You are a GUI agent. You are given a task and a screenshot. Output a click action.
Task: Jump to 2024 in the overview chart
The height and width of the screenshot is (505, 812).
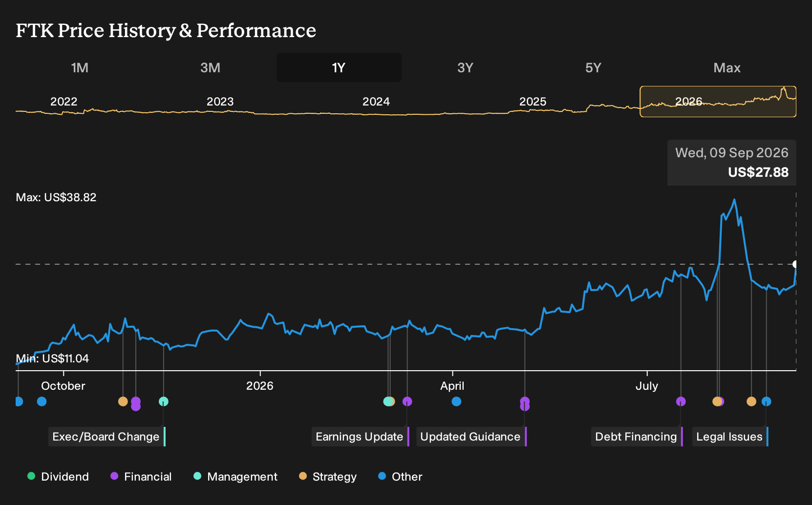376,102
